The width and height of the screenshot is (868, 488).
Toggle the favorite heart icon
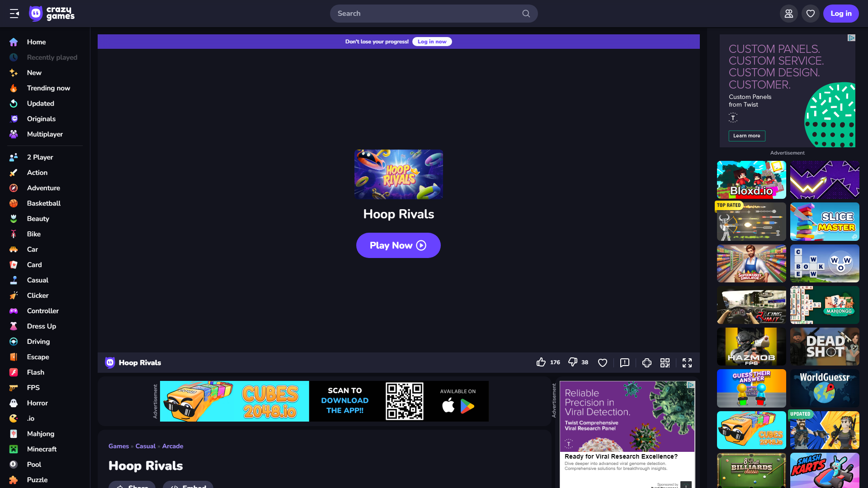tap(602, 362)
